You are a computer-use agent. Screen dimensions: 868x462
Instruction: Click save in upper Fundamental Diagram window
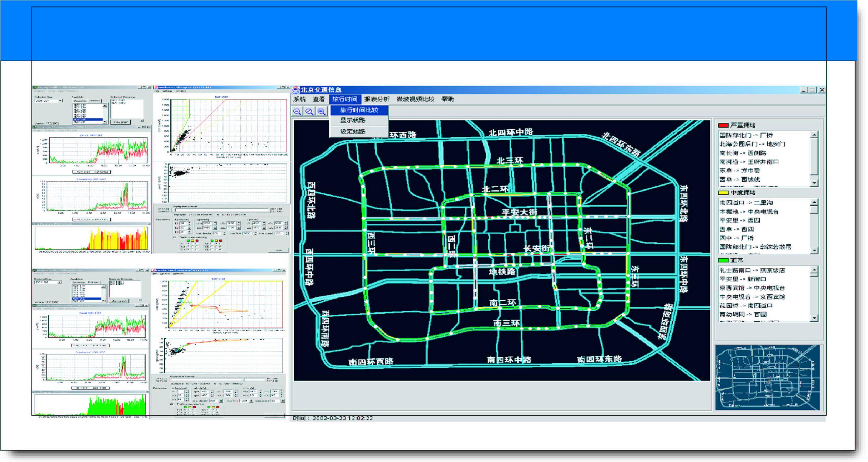[279, 250]
